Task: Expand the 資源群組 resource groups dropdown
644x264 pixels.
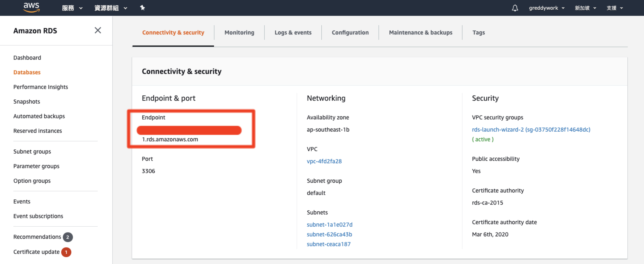Action: 110,8
